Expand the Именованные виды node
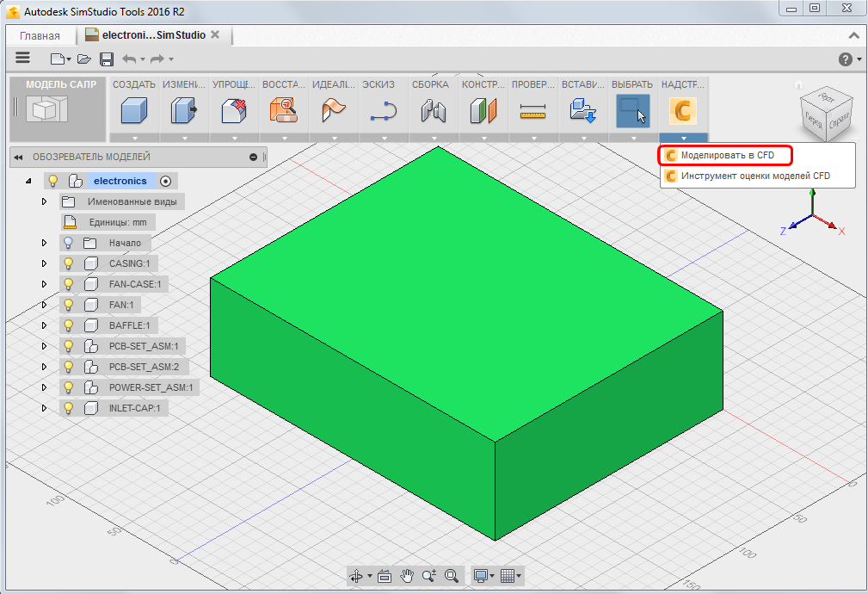 (44, 201)
